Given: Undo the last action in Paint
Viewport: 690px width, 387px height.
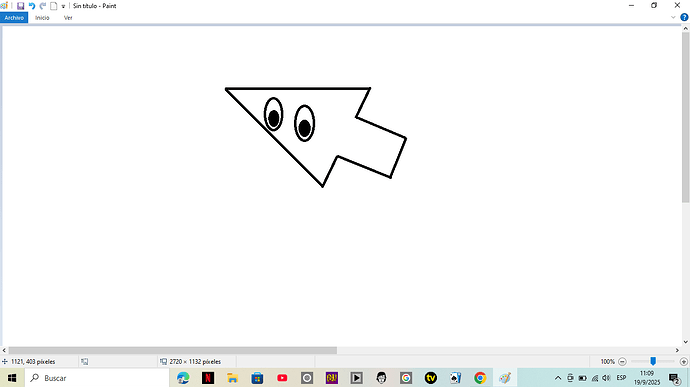Looking at the screenshot, I should [32, 6].
